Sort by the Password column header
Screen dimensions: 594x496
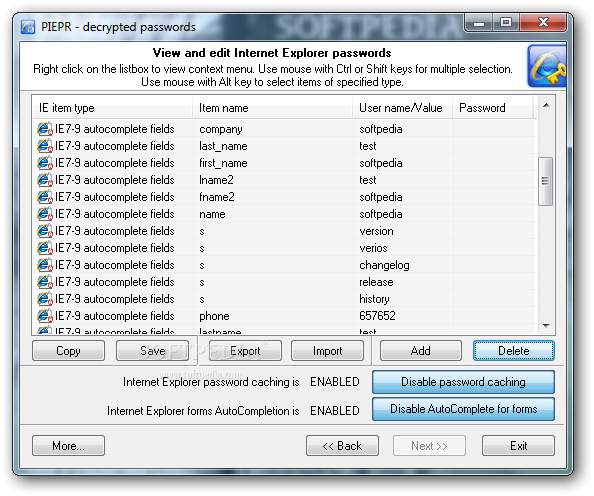(x=493, y=108)
